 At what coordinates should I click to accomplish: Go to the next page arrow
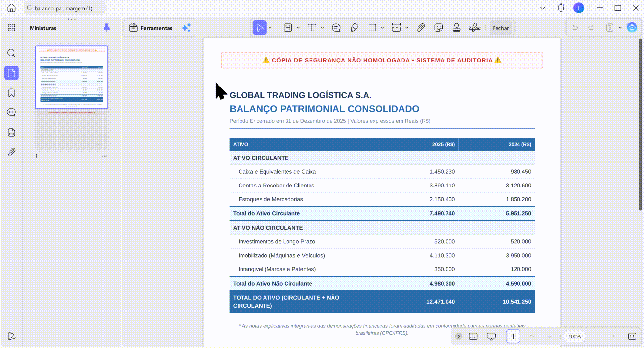click(549, 336)
